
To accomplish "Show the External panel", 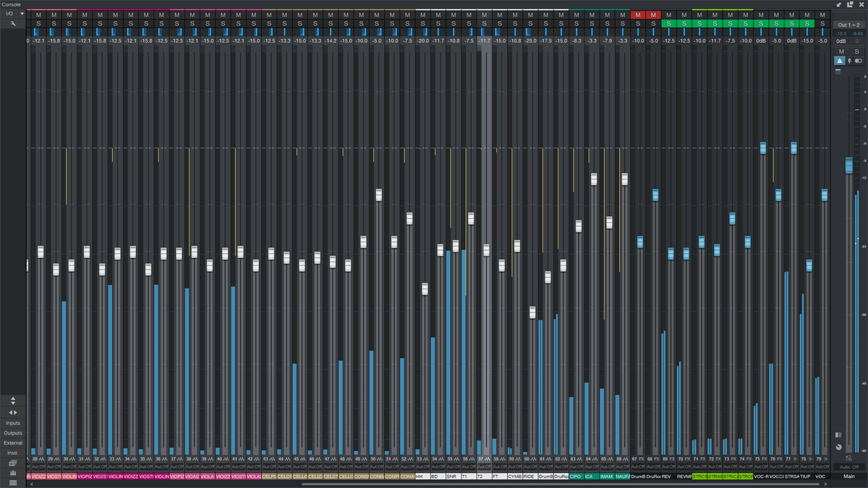I will (x=13, y=442).
